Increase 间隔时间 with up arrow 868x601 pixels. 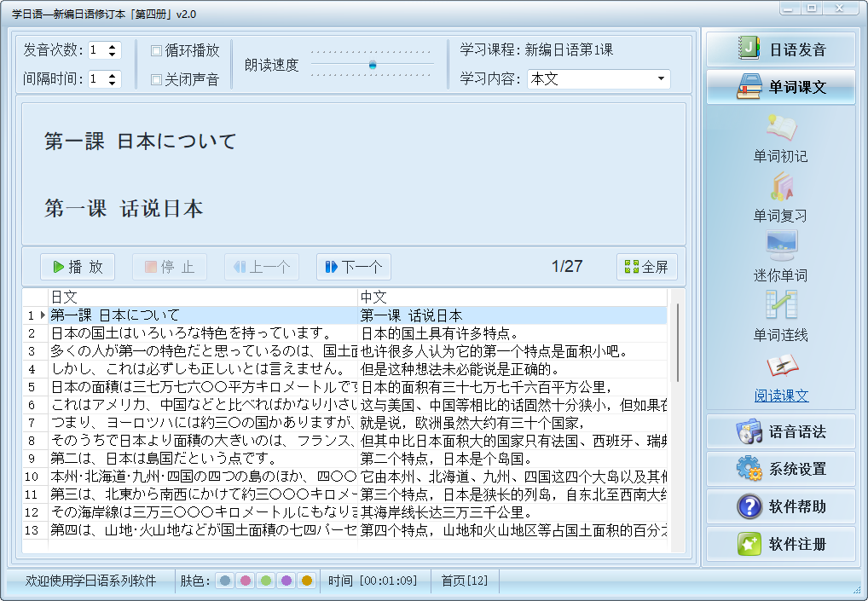(x=113, y=75)
